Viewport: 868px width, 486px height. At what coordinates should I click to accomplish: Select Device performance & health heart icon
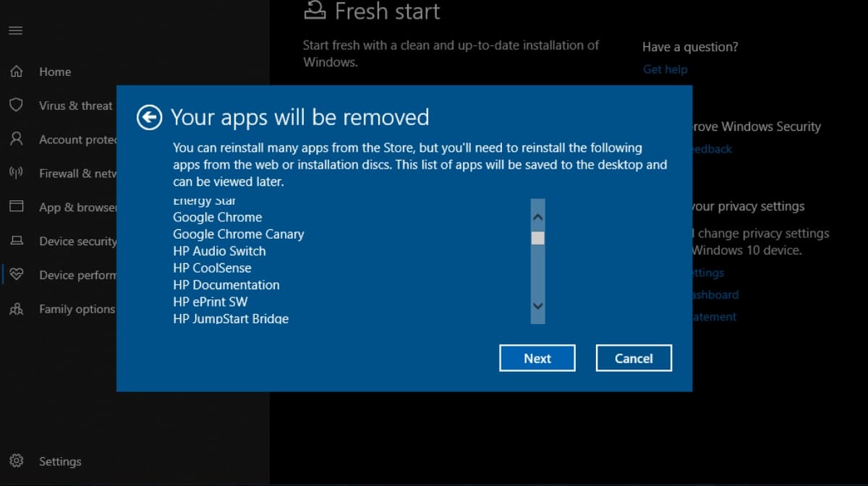17,275
